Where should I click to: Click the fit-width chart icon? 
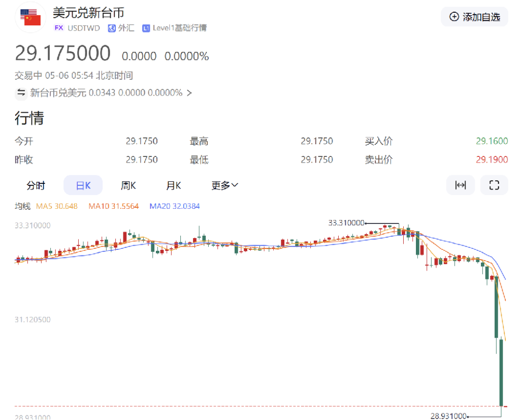460,185
